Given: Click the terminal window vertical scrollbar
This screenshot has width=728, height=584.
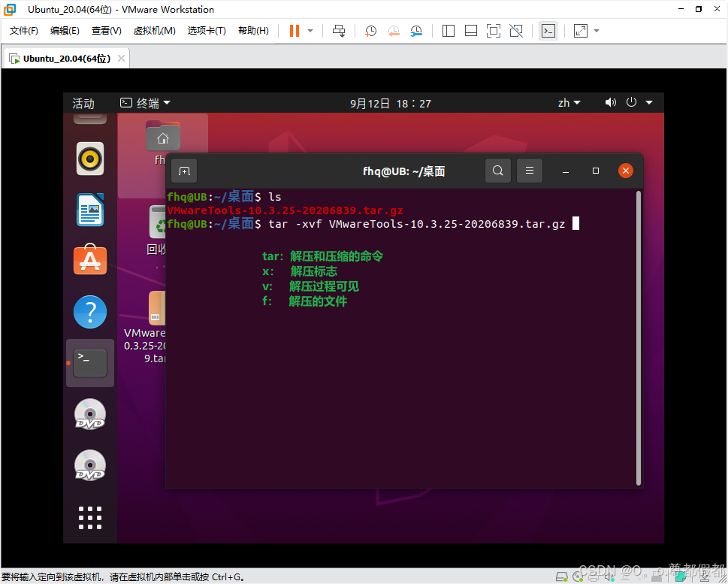Looking at the screenshot, I should [x=639, y=338].
